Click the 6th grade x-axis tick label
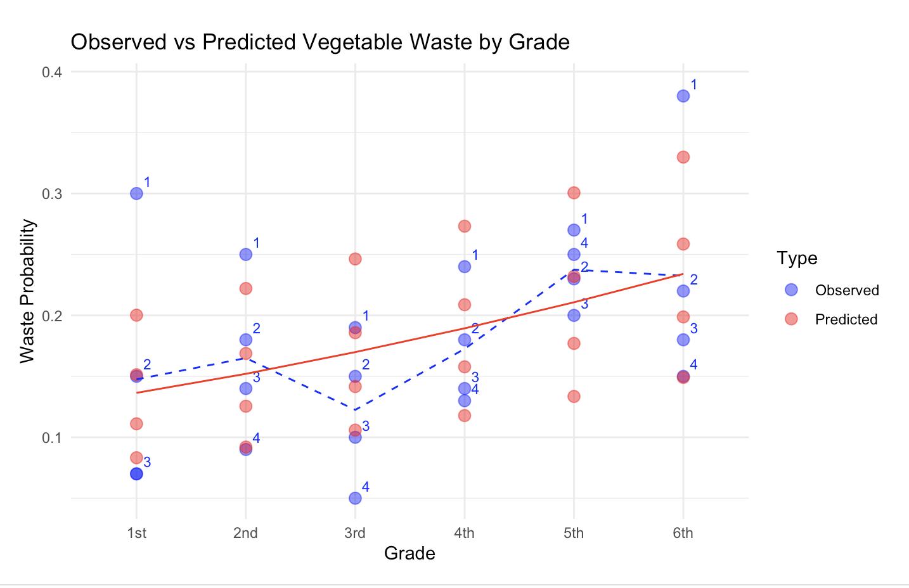The image size is (909, 588). click(683, 533)
